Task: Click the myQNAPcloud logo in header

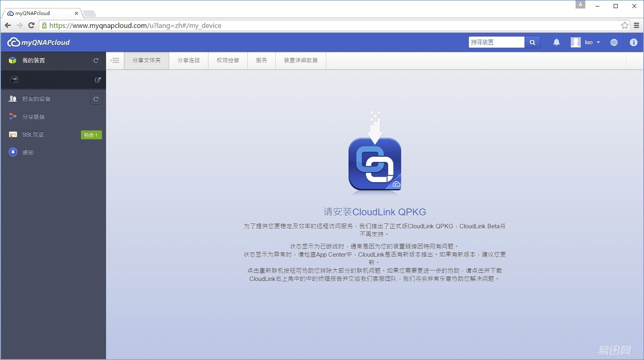Action: pyautogui.click(x=38, y=42)
